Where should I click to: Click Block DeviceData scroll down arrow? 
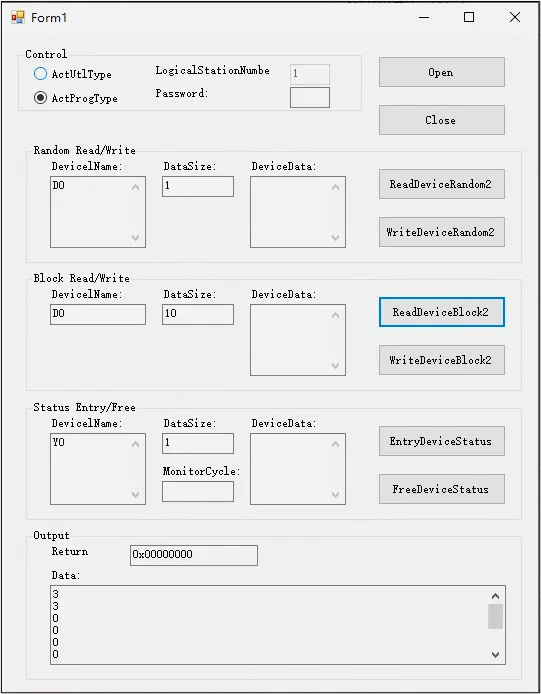(336, 366)
